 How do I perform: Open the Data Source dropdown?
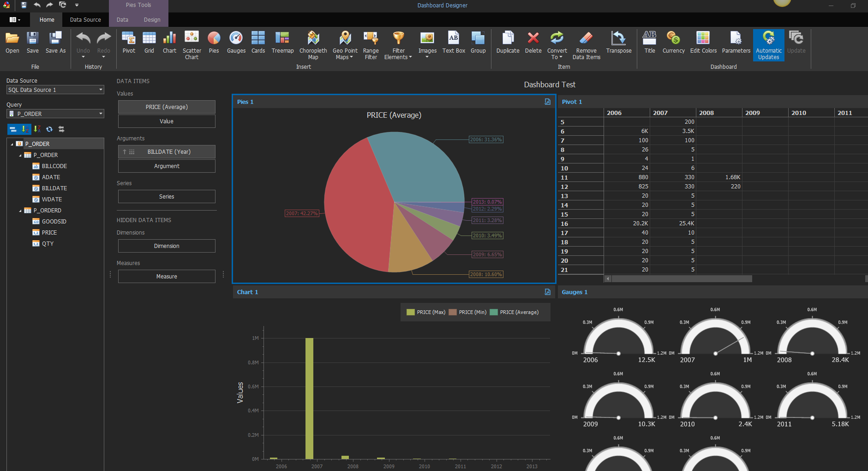(x=101, y=90)
